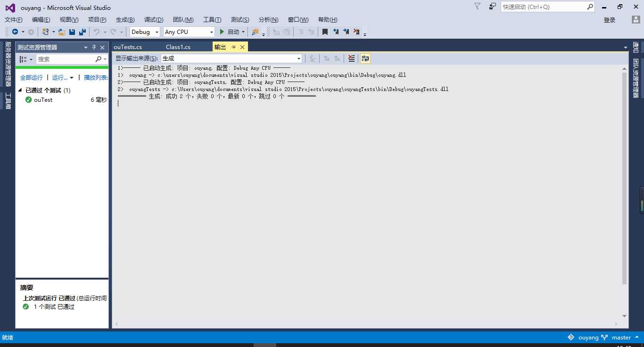Open the 生成(B) menu
The height and width of the screenshot is (347, 644).
[125, 19]
